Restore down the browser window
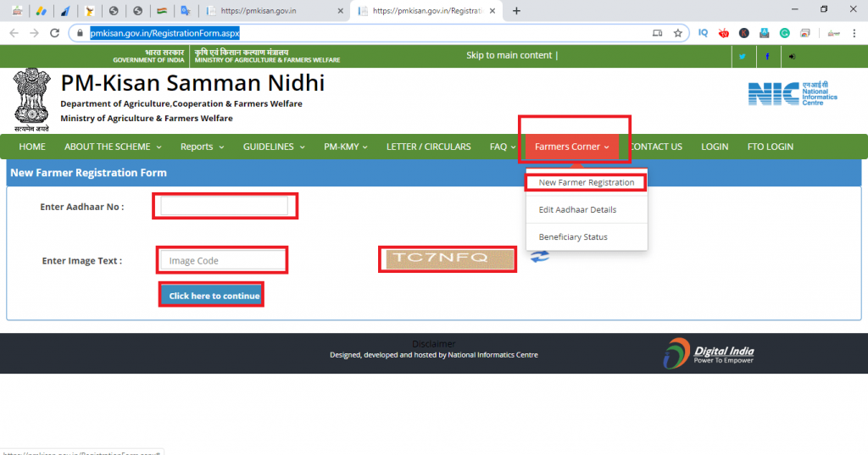The image size is (868, 455). [x=824, y=9]
